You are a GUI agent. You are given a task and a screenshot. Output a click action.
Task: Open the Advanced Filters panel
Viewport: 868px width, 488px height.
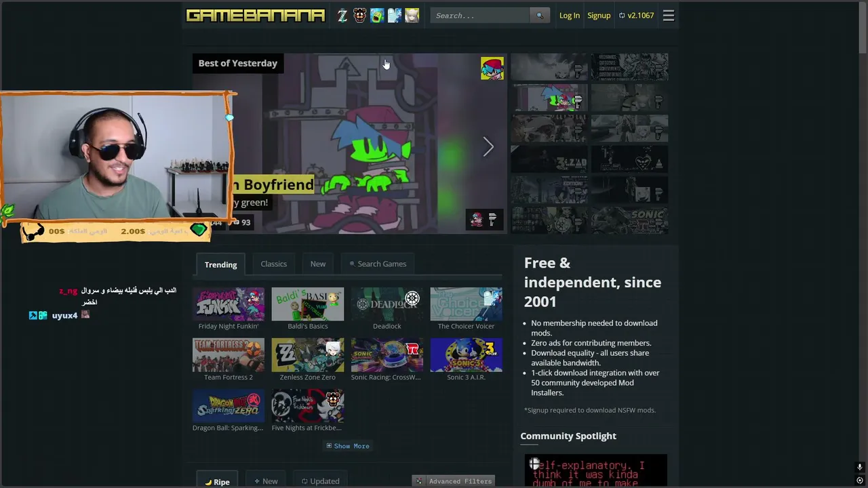click(x=454, y=481)
